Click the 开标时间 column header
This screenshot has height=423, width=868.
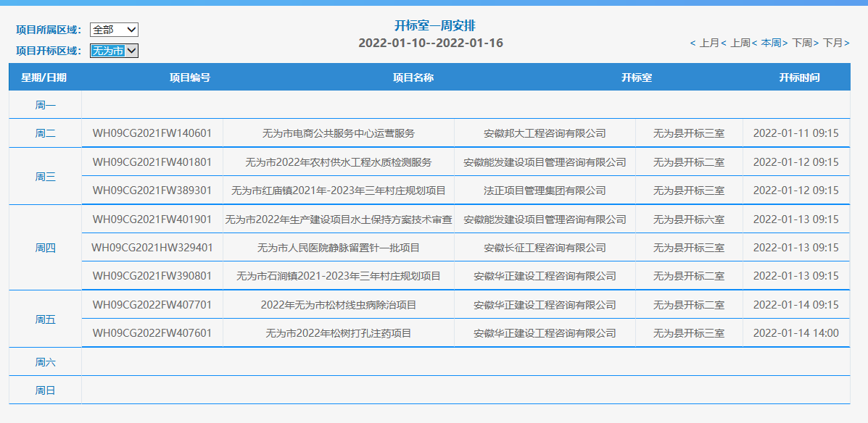tap(799, 78)
